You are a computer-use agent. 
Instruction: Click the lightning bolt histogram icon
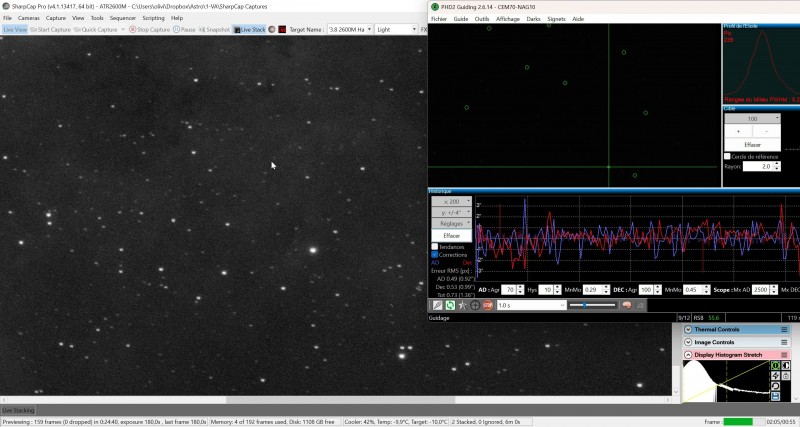(x=776, y=375)
